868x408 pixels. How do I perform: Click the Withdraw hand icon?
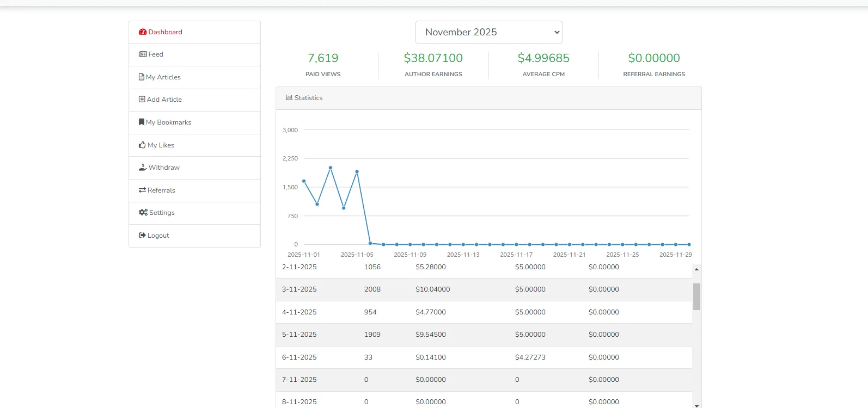pos(143,168)
